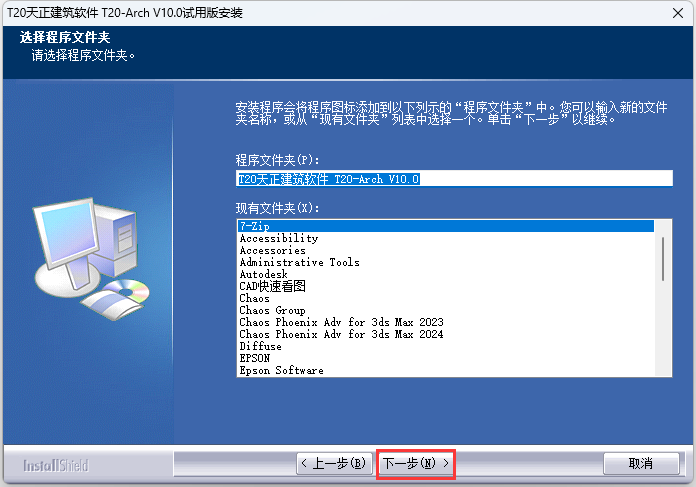696x487 pixels.
Task: Select Autodesk folder entry
Action: point(446,274)
